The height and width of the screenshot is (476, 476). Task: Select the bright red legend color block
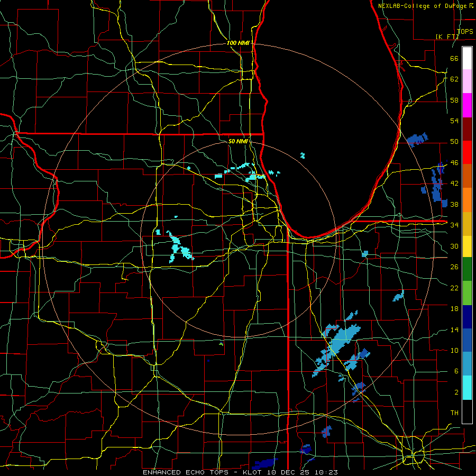point(467,152)
